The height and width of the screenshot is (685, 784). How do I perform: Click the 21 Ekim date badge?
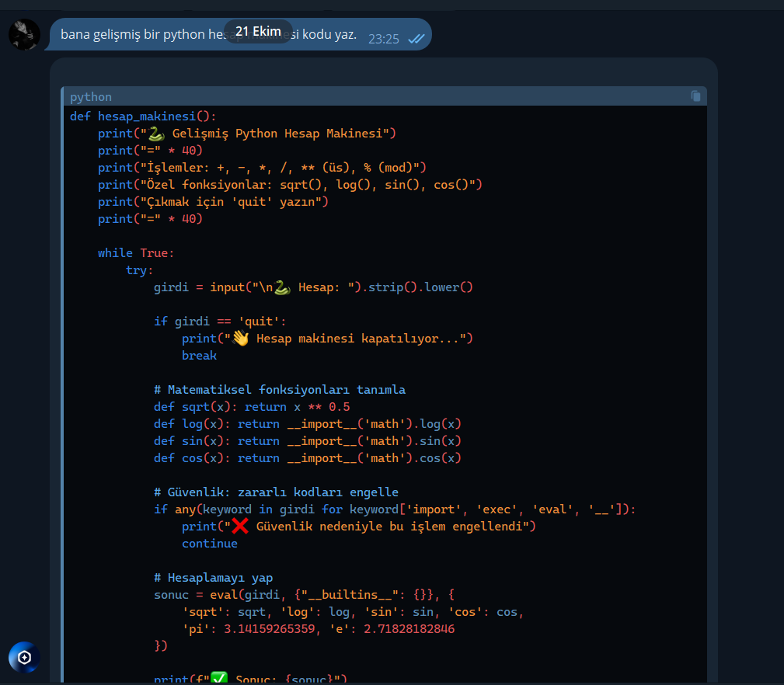[258, 32]
